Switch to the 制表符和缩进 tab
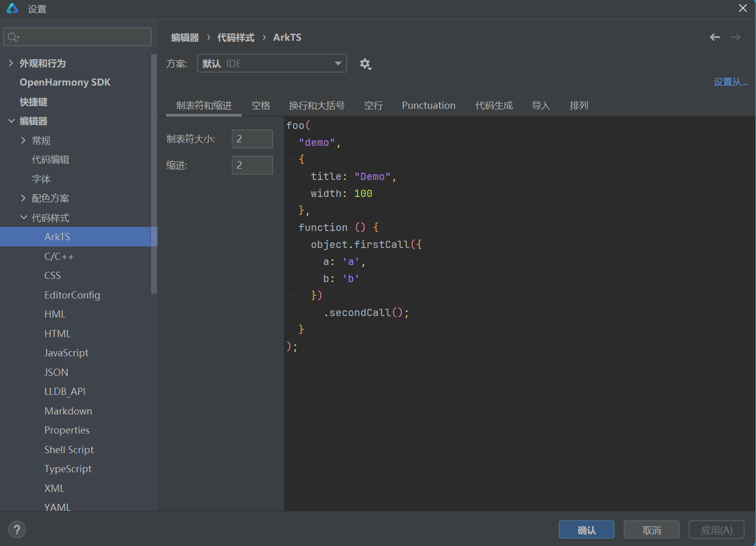The image size is (756, 546). [x=204, y=106]
